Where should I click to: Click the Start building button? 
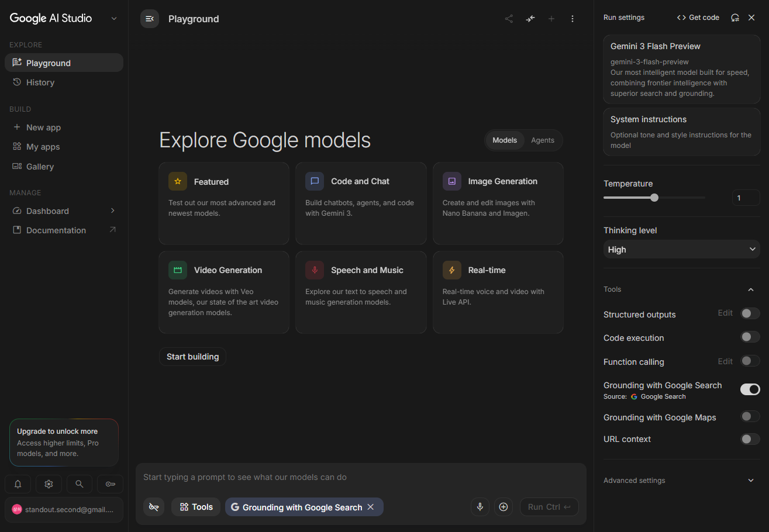pyautogui.click(x=192, y=357)
